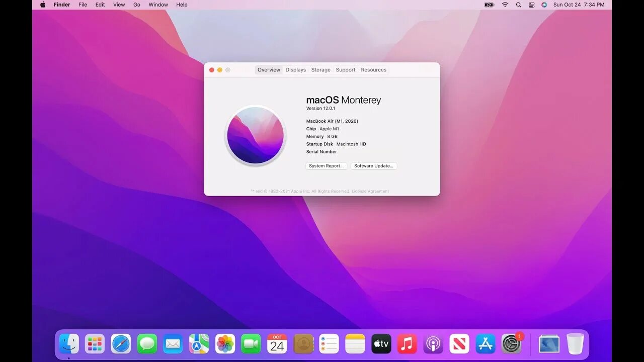Image resolution: width=644 pixels, height=362 pixels.
Task: Open Spotlight search icon
Action: coord(518,5)
